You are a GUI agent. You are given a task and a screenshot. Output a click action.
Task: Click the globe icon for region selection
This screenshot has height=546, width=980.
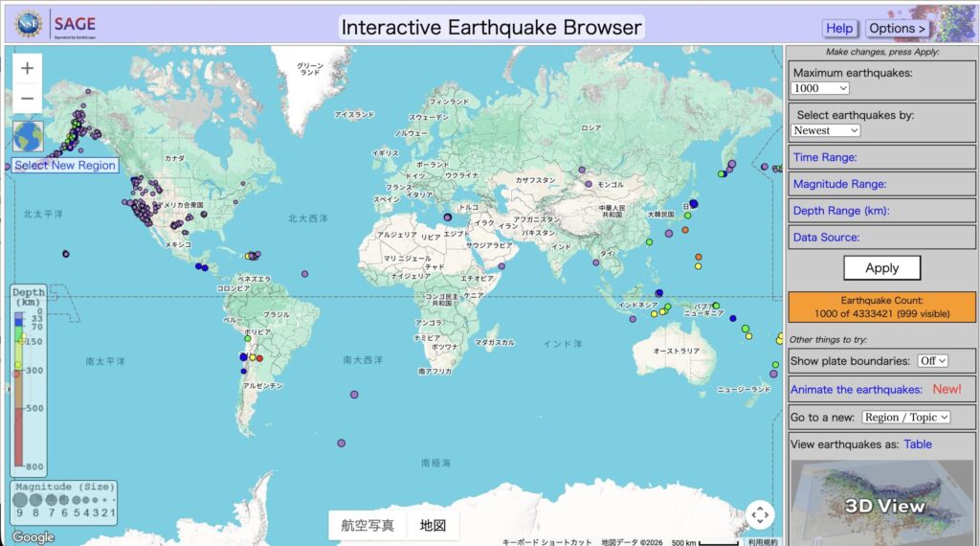pyautogui.click(x=28, y=136)
